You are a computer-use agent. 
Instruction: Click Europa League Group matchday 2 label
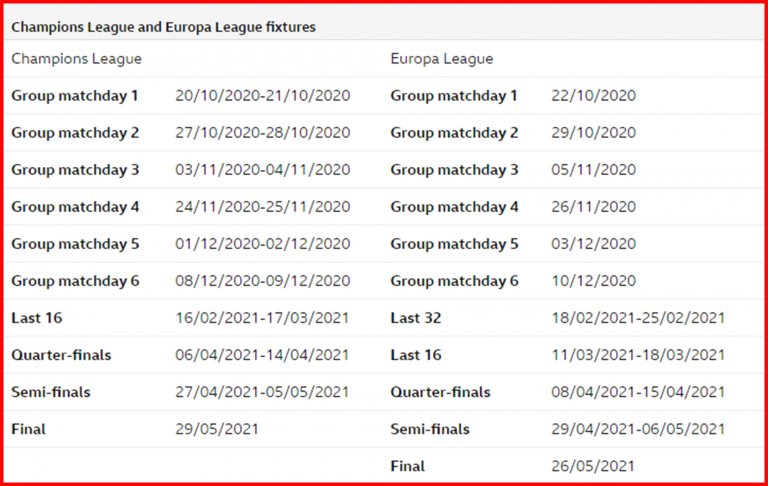(x=454, y=133)
